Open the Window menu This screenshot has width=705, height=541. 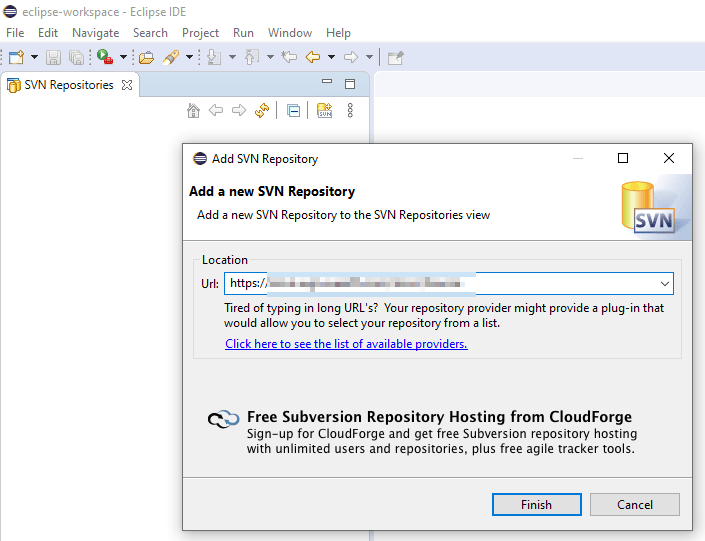290,33
